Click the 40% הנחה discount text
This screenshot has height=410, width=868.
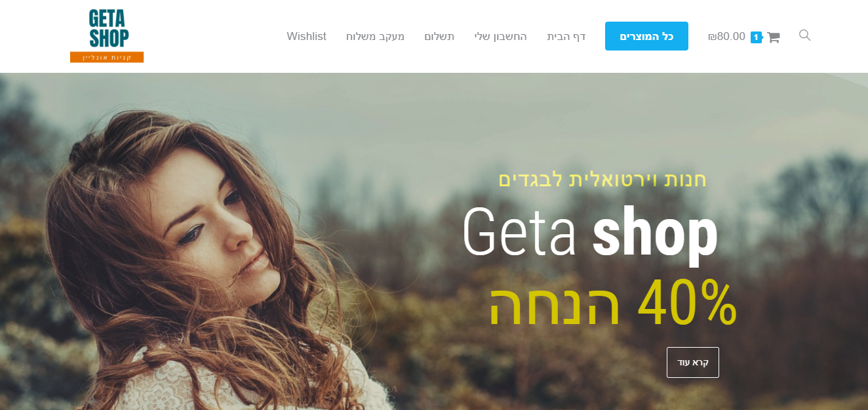[613, 303]
